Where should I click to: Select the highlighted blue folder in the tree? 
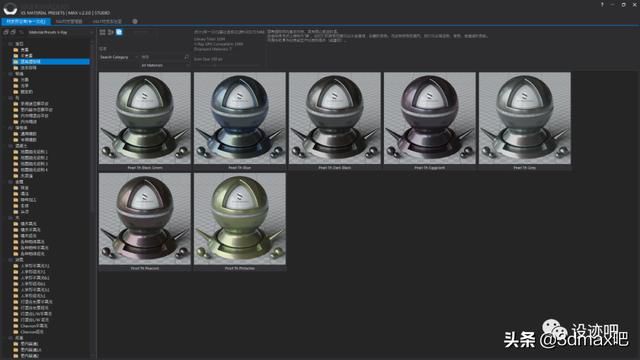coord(51,62)
